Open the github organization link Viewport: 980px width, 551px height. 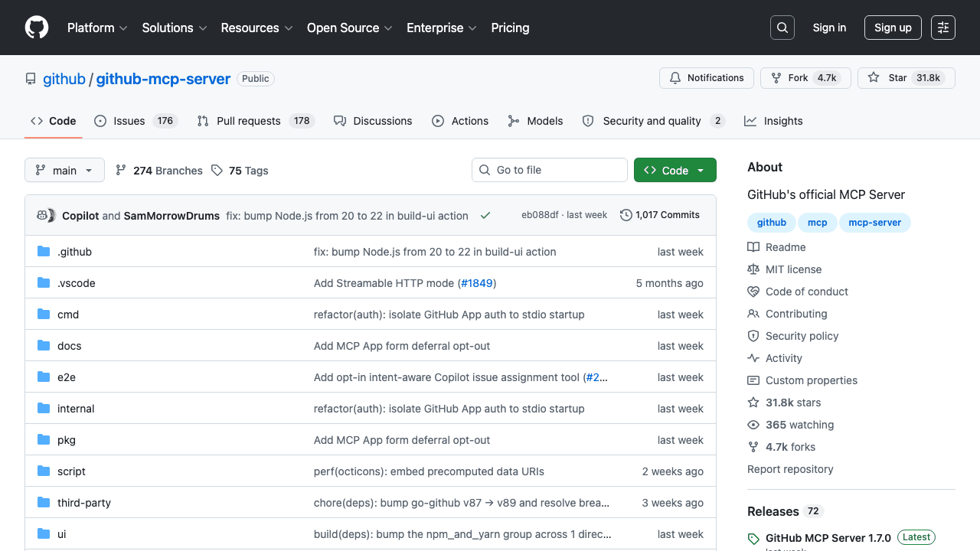click(64, 79)
